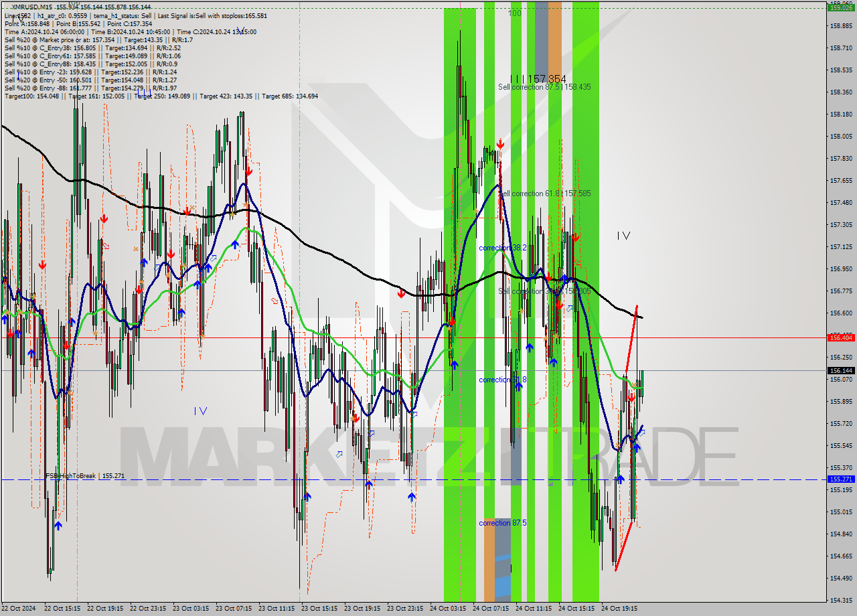
Task: Click the 154.315 price scale value
Action: [841, 601]
